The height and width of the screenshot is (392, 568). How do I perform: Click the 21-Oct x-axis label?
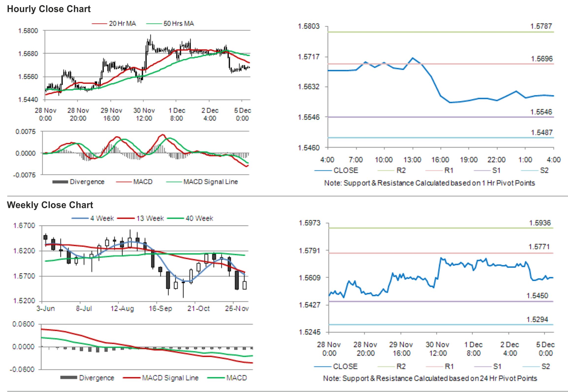(198, 308)
